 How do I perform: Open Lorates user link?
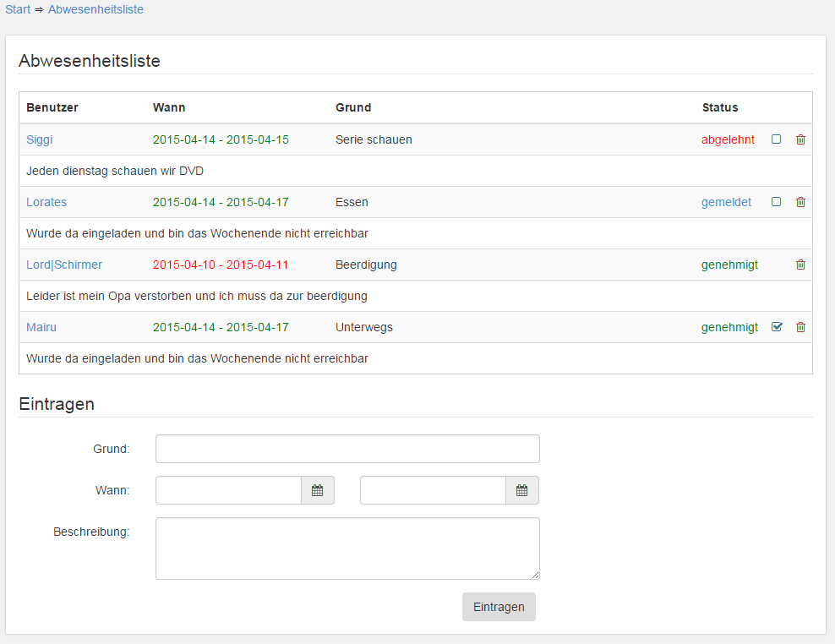point(46,202)
